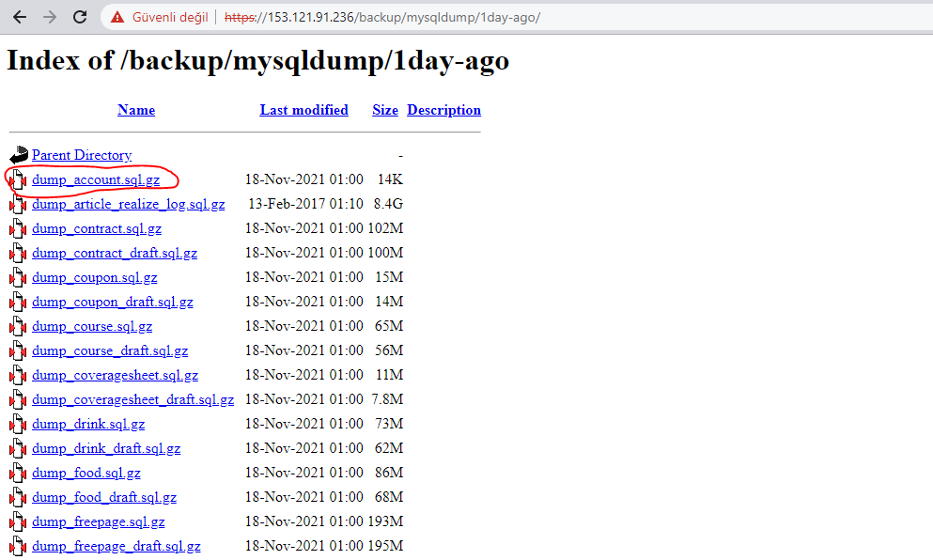
Task: Click the file icon beside dump_freepage.sql.gz
Action: tap(19, 521)
